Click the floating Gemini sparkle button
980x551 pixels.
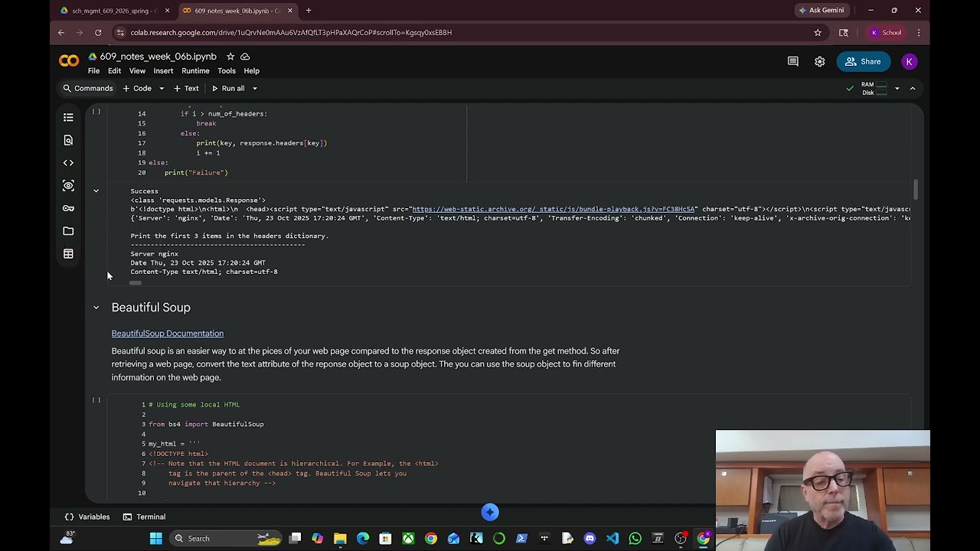(x=490, y=512)
